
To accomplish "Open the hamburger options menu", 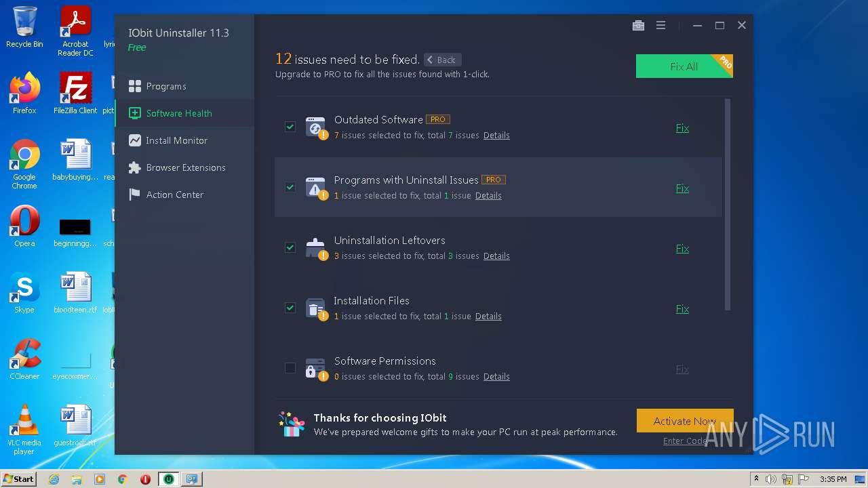I will pos(660,26).
